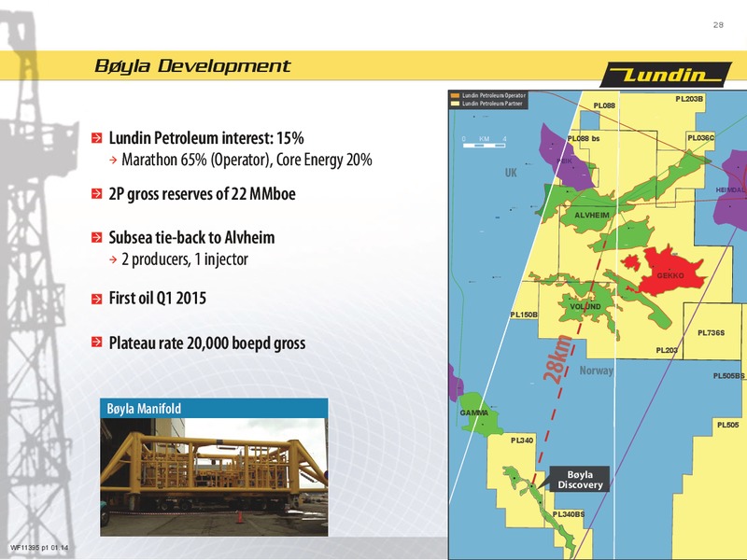Click the '28km' distance label

[558, 359]
